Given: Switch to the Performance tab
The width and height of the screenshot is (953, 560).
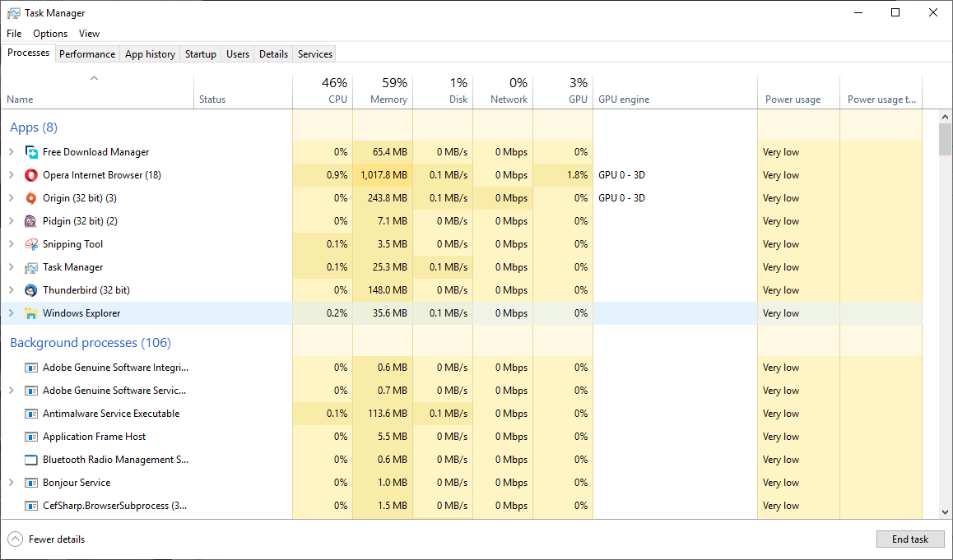Looking at the screenshot, I should point(87,54).
